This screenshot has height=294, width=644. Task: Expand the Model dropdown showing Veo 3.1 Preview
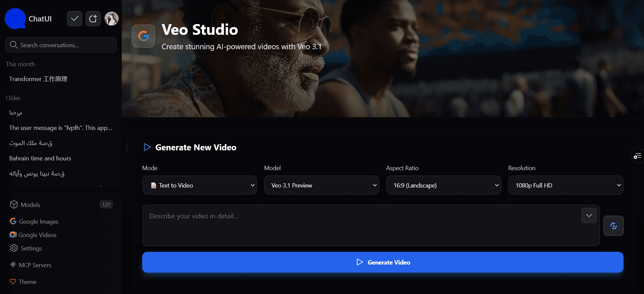pyautogui.click(x=321, y=185)
